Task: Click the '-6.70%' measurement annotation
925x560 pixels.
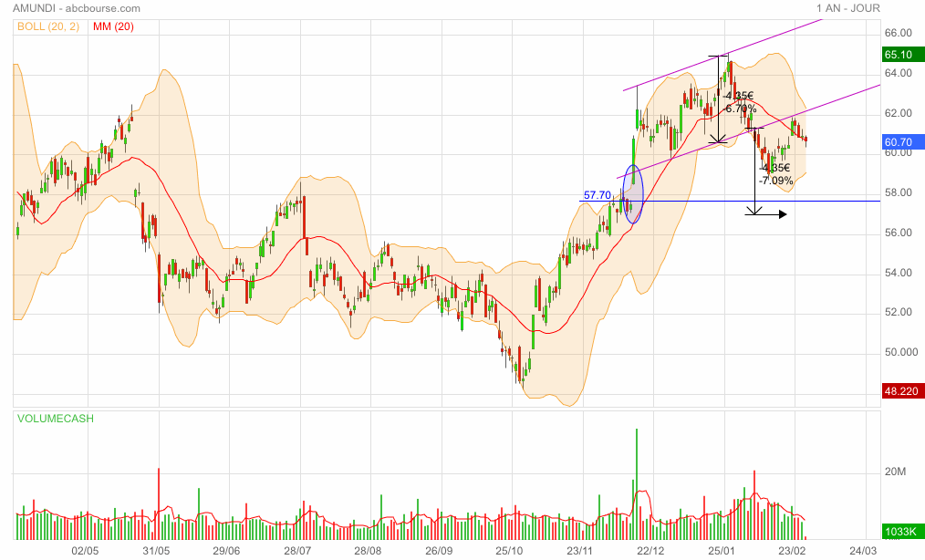Action: [740, 109]
